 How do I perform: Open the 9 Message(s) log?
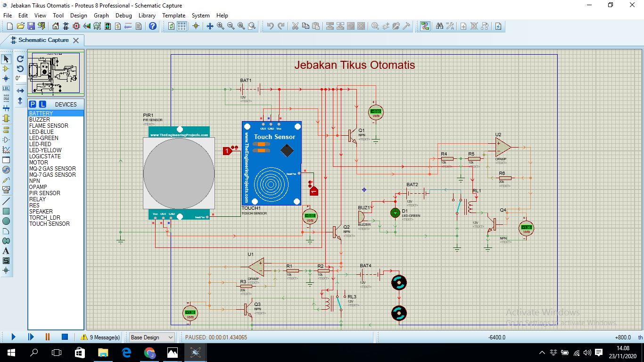(100, 337)
